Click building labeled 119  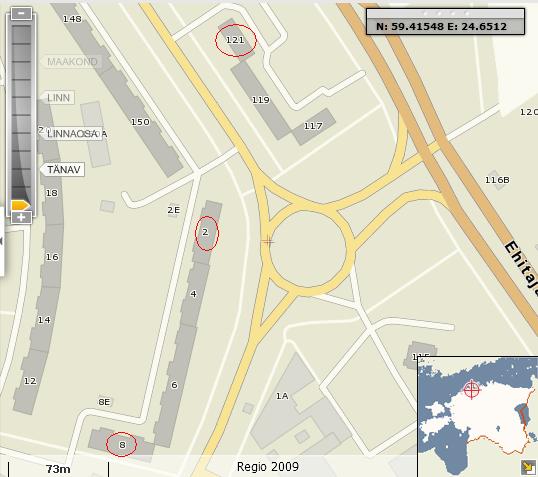pos(261,100)
